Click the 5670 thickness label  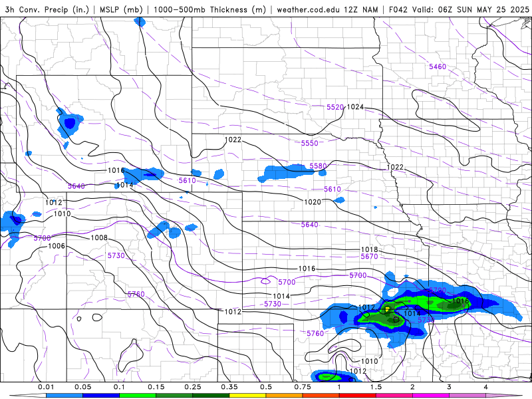tap(370, 257)
